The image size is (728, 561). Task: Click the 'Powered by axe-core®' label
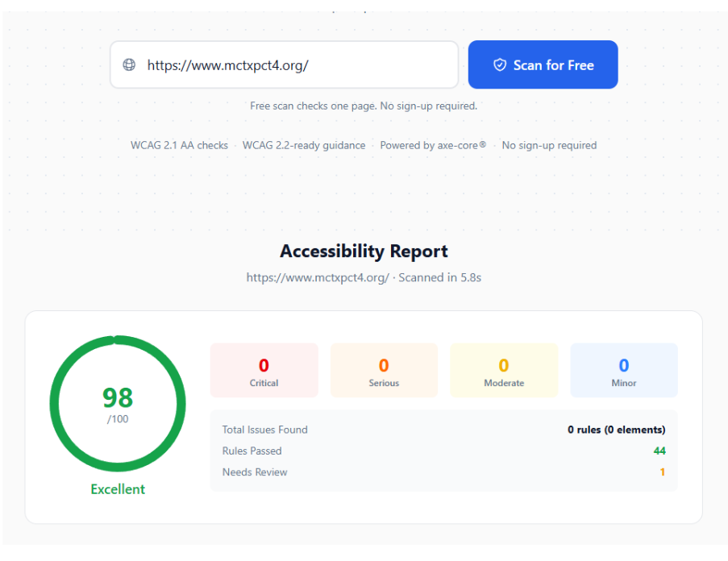(x=433, y=145)
